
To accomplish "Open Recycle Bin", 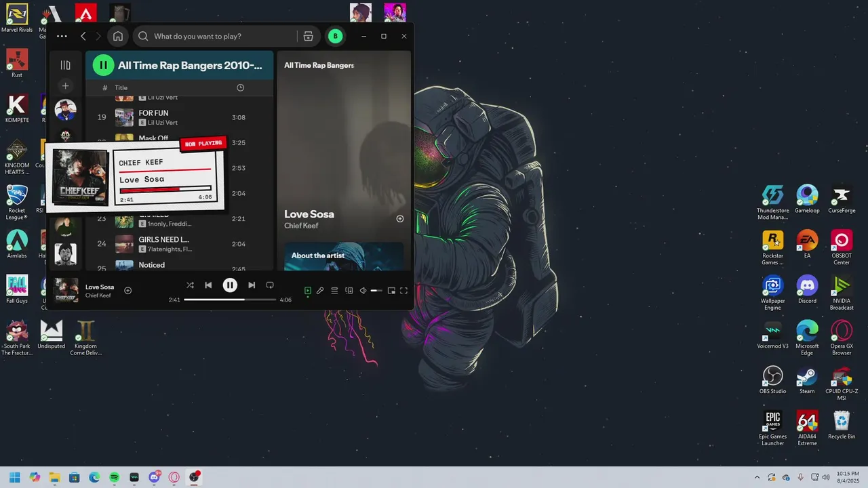I will pos(842,425).
